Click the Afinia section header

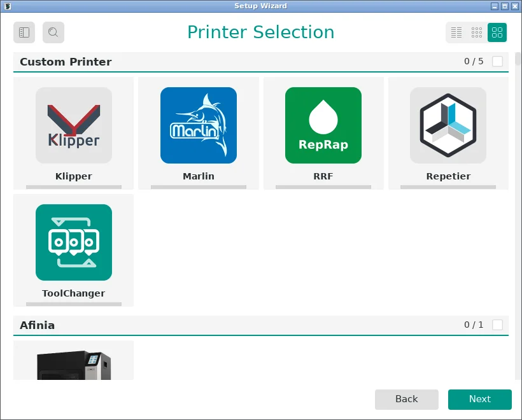261,325
